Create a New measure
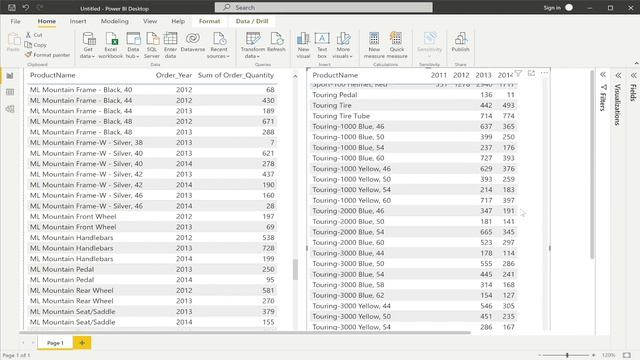The width and height of the screenshot is (640, 360). pyautogui.click(x=374, y=45)
